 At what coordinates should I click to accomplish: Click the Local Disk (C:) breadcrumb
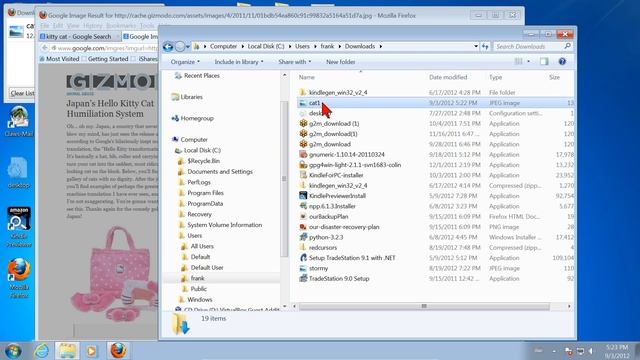coord(266,47)
